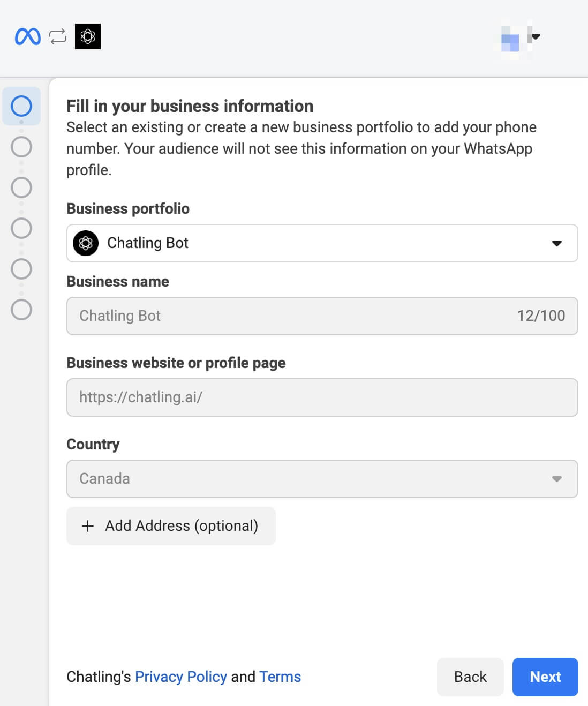The image size is (588, 706).
Task: Select the fourth step circle in sidebar
Action: (21, 228)
